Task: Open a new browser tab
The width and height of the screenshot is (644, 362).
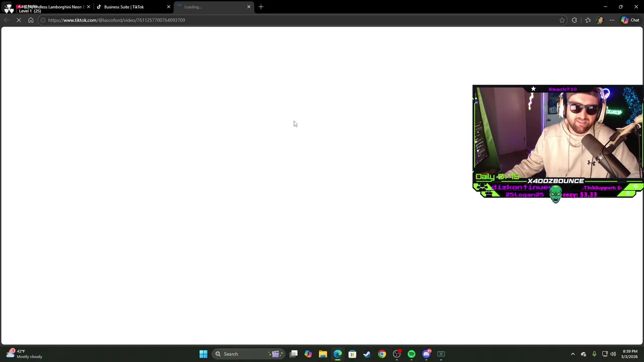Action: point(261,7)
